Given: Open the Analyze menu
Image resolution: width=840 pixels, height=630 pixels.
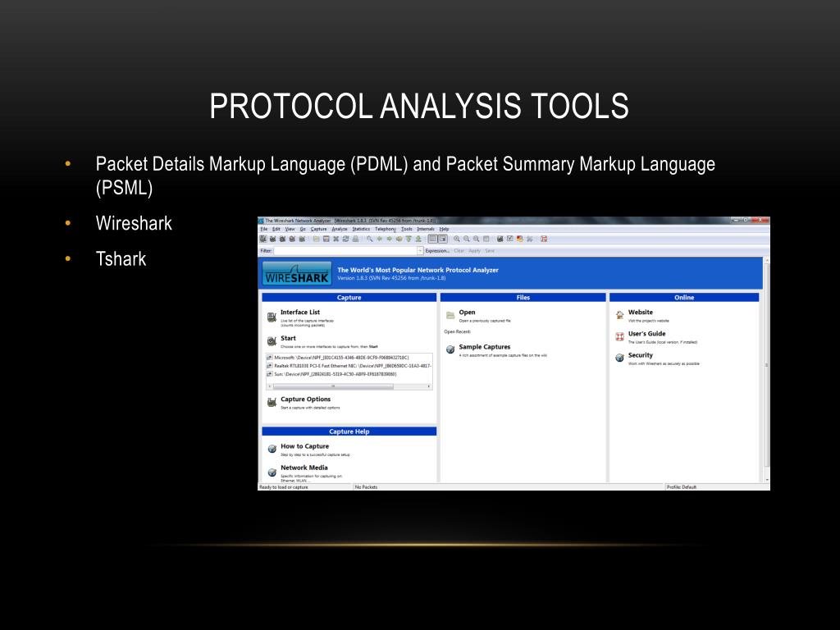Looking at the screenshot, I should [x=340, y=229].
